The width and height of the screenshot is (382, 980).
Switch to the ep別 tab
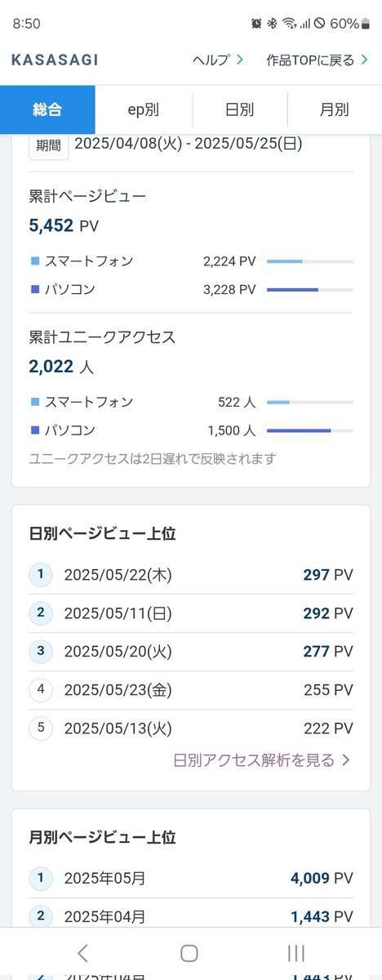(144, 109)
